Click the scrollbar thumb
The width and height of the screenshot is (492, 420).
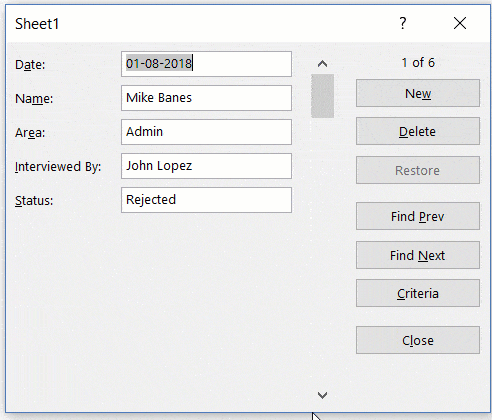pyautogui.click(x=322, y=96)
